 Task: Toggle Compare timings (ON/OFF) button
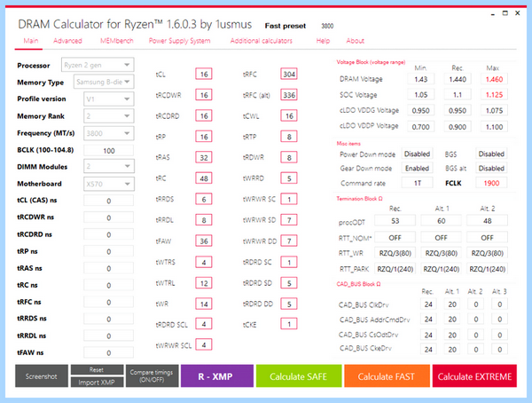click(x=152, y=376)
